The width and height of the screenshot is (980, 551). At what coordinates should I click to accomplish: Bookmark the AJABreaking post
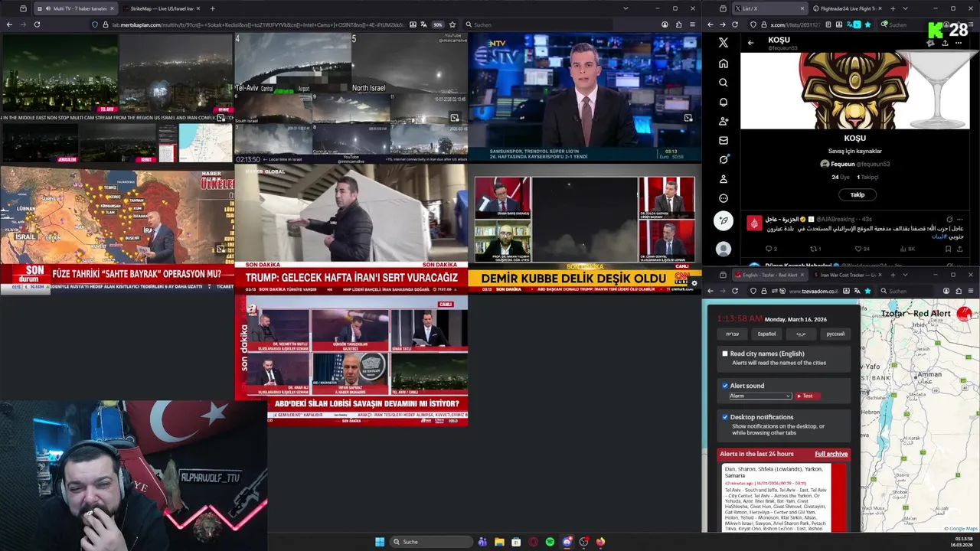[948, 249]
